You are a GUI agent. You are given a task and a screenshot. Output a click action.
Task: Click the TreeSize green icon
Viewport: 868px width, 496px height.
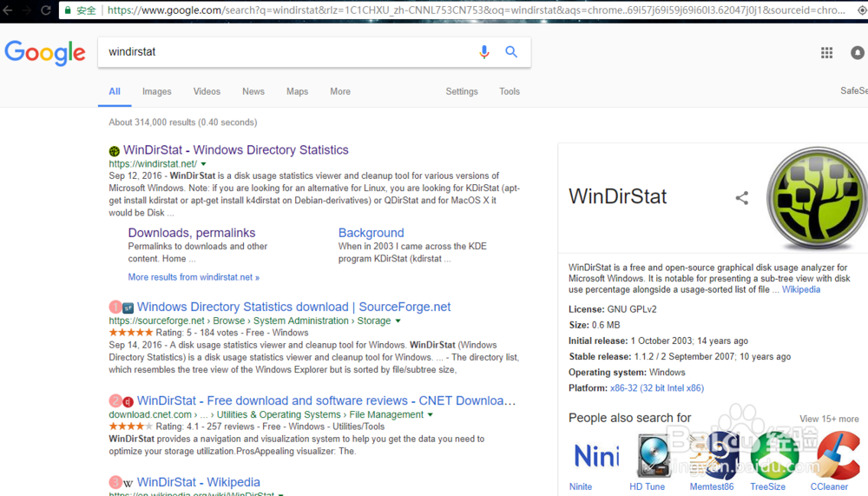click(x=774, y=456)
